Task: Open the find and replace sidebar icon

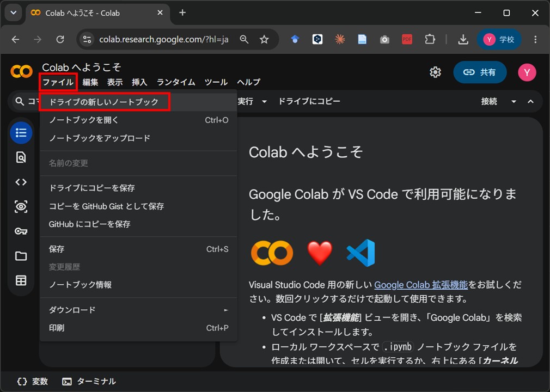Action: pos(21,157)
